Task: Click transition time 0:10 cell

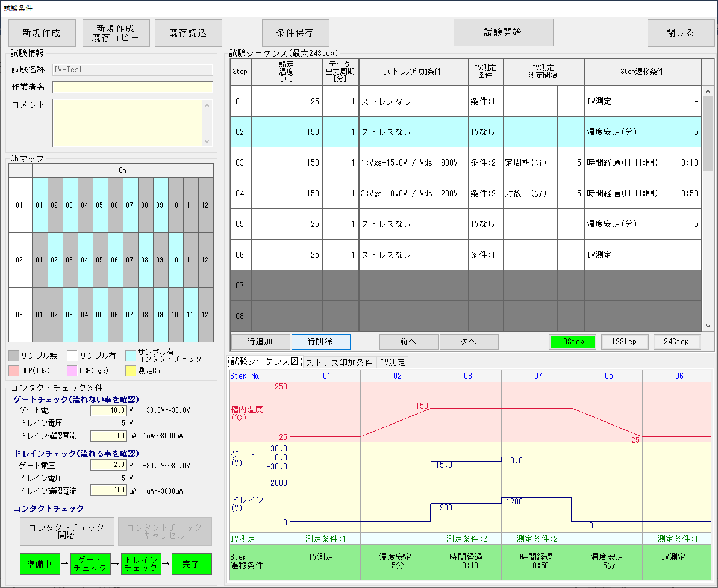Action: [682, 162]
